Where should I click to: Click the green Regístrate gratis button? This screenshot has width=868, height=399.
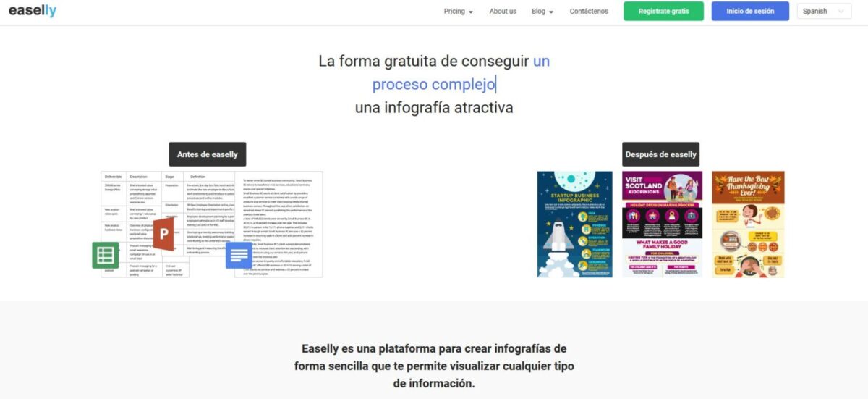pyautogui.click(x=663, y=12)
